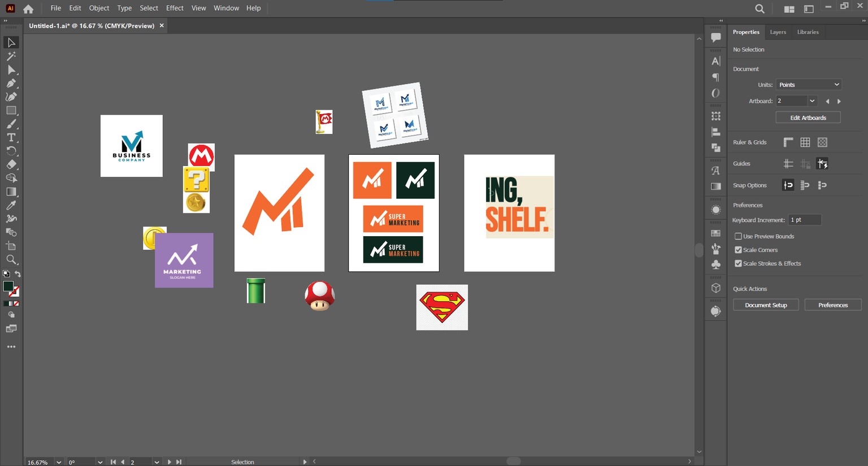Open the Transform panel icon
The image size is (868, 466).
pos(716,116)
